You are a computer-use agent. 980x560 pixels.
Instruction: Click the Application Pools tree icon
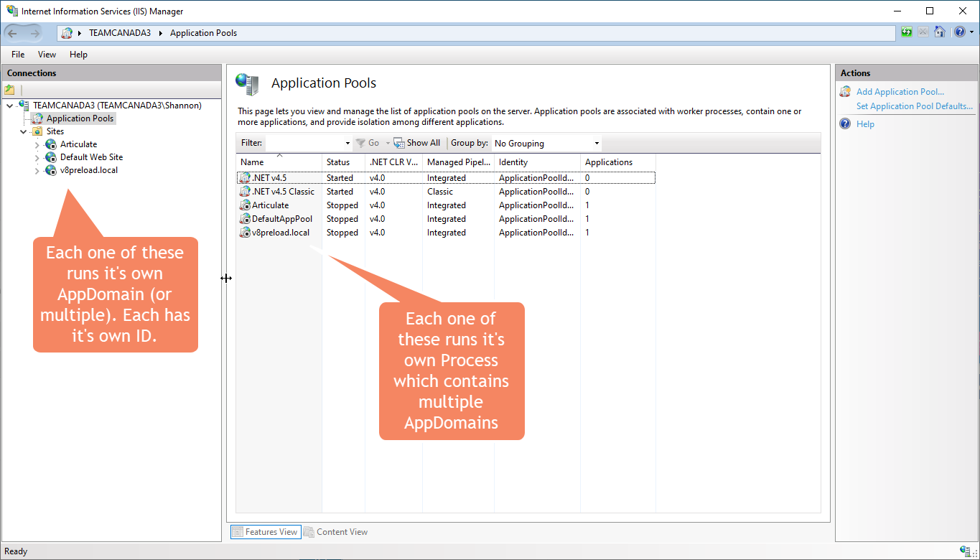coord(37,118)
